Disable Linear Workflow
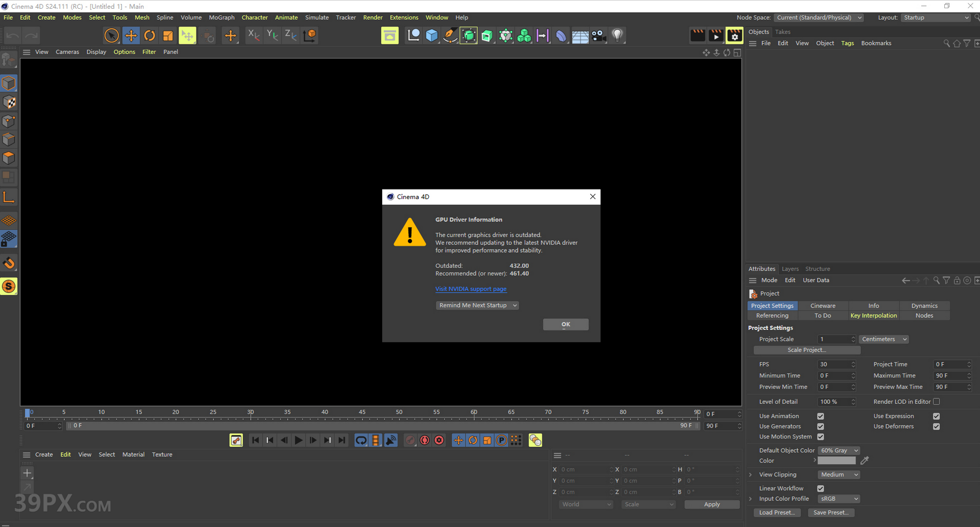This screenshot has width=980, height=527. click(x=821, y=488)
